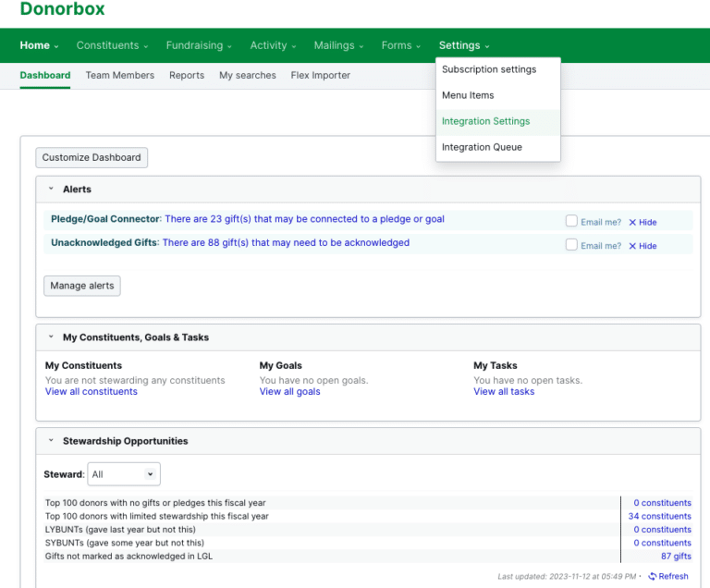Select Menu Items in Settings menu
Image resolution: width=710 pixels, height=588 pixels.
(498, 95)
